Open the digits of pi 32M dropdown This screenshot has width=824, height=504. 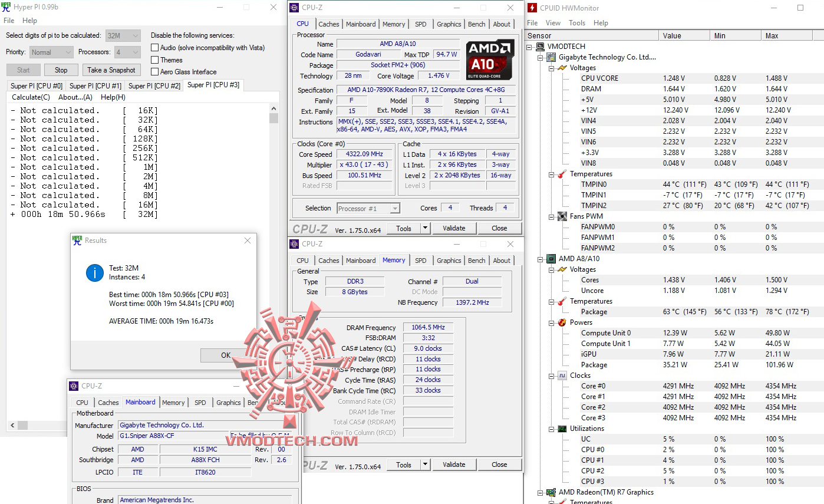coord(123,35)
